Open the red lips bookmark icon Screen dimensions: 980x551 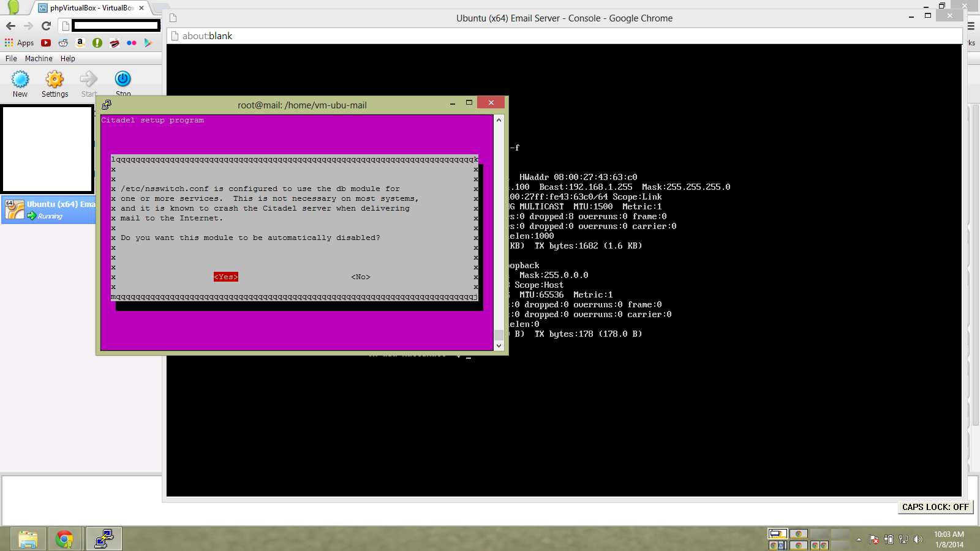(x=115, y=43)
